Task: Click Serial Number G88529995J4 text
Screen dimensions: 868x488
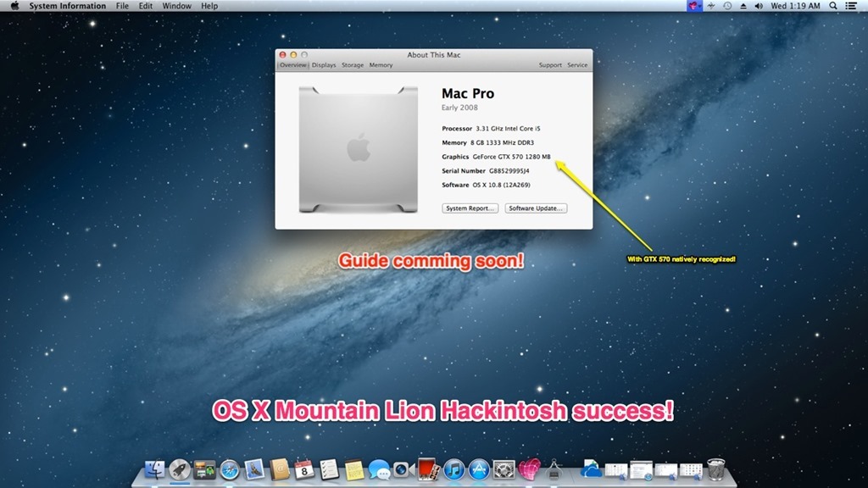Action: point(486,171)
